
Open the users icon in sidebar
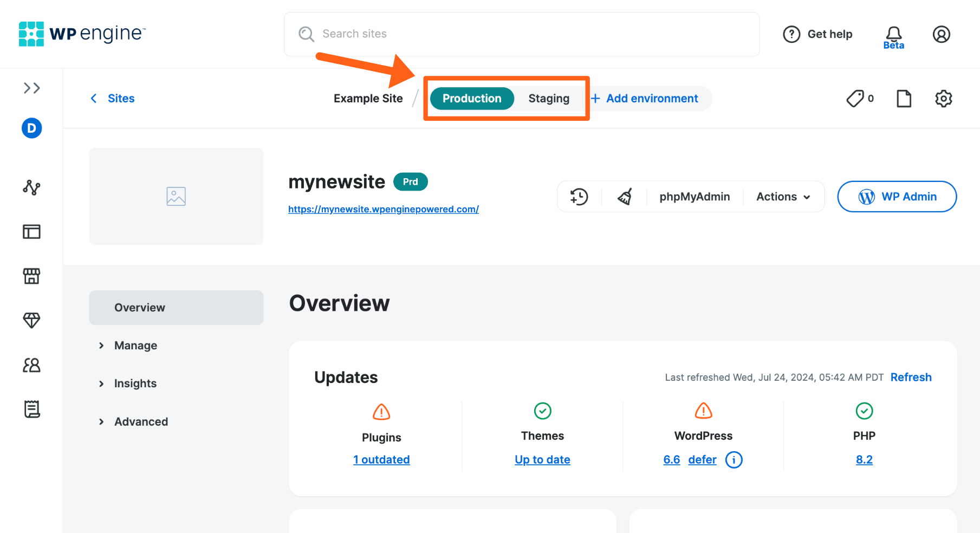coord(31,365)
